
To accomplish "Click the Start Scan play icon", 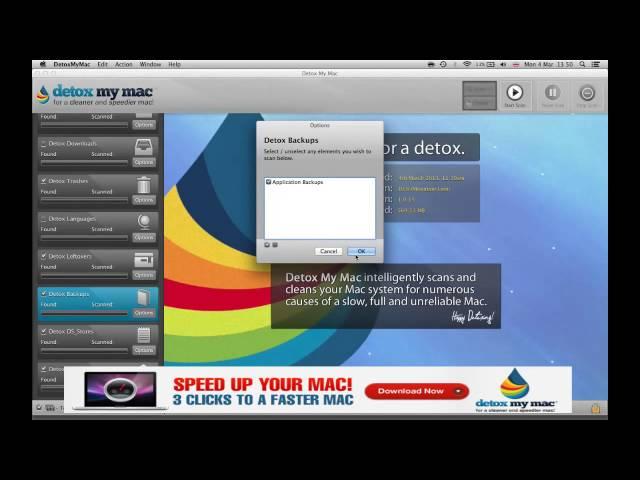I will tap(514, 93).
